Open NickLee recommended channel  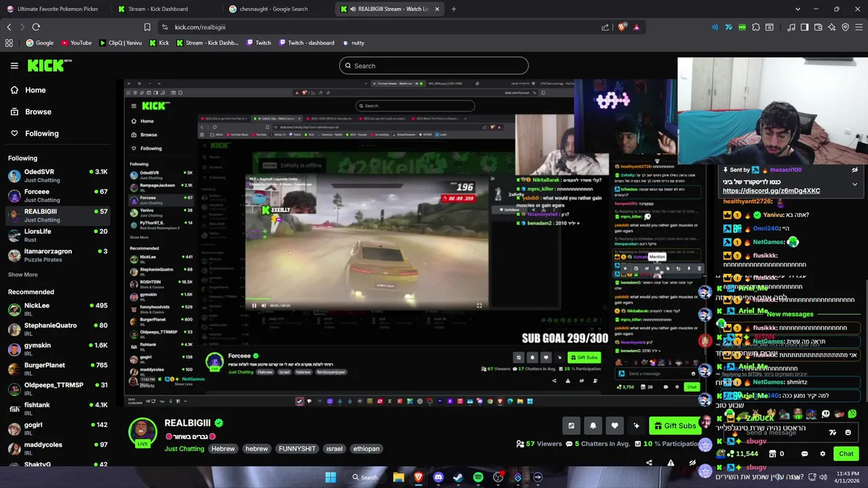[x=58, y=309]
